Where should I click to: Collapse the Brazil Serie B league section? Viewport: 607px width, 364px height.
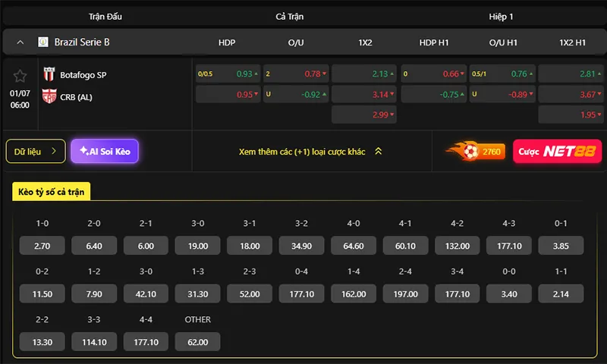click(x=20, y=42)
